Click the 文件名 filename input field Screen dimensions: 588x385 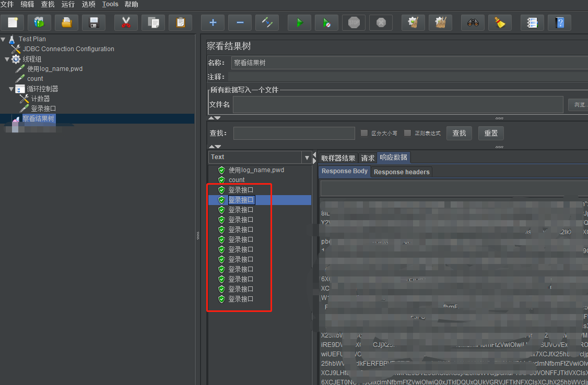[398, 104]
